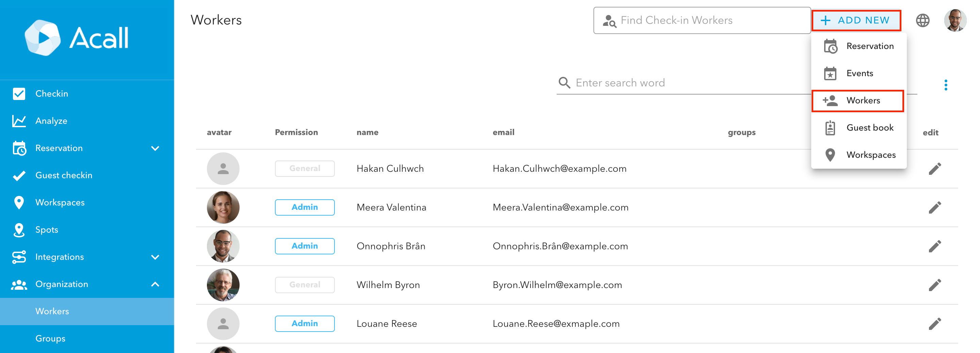This screenshot has height=353, width=980.
Task: Collapse the Organization sidebar section
Action: click(x=155, y=284)
